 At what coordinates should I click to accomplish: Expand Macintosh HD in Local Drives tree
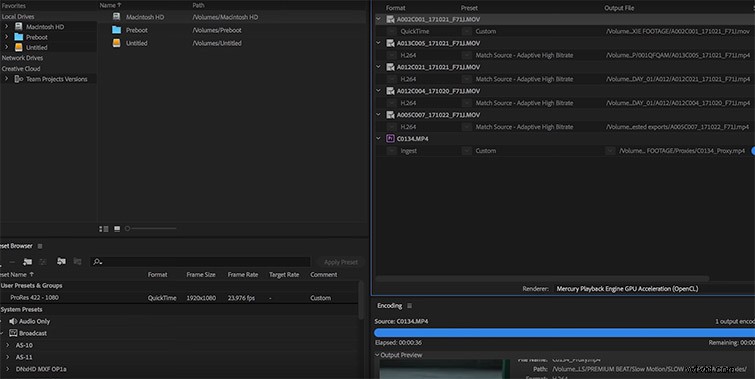tap(7, 26)
